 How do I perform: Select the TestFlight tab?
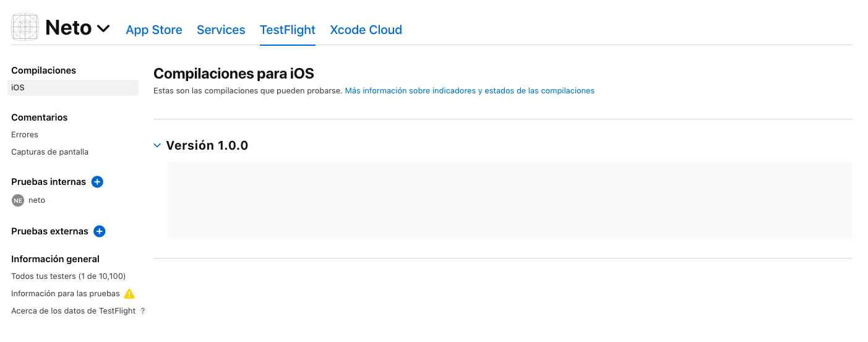coord(288,30)
